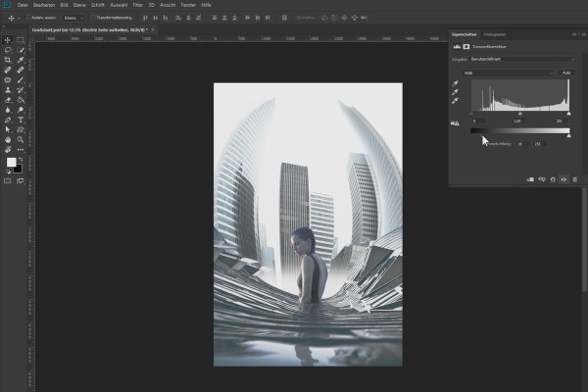This screenshot has width=588, height=392.
Task: Select the Paint Bucket tool
Action: (21, 100)
